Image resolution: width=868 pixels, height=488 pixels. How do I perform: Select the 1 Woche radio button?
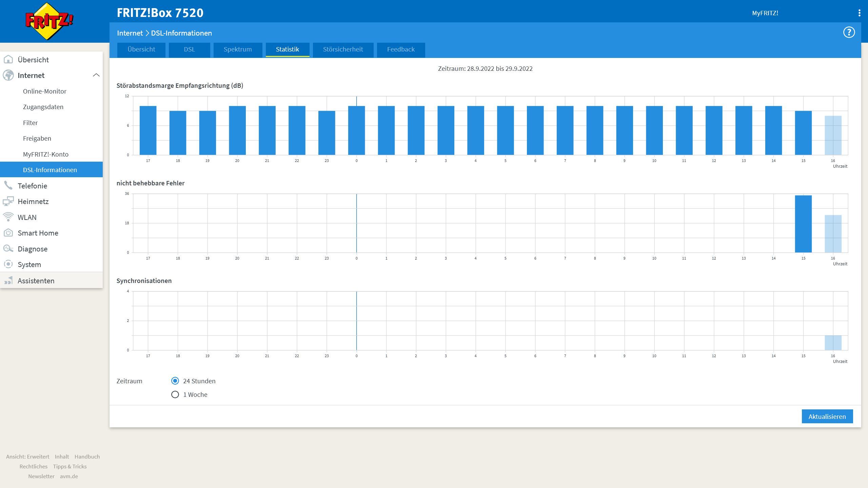[x=175, y=394]
